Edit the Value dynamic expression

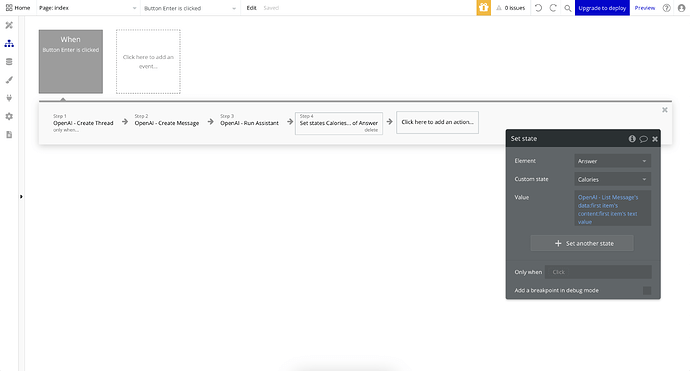612,209
